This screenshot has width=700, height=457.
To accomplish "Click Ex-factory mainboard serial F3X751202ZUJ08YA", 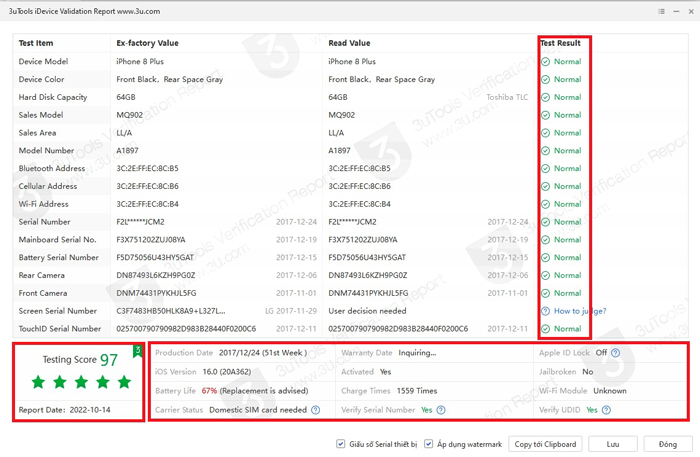I will coord(150,240).
